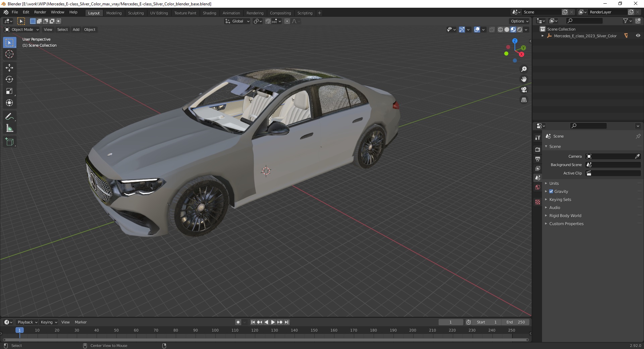The height and width of the screenshot is (349, 644).
Task: Click the Z axis on navigation gizmo
Action: (x=515, y=41)
